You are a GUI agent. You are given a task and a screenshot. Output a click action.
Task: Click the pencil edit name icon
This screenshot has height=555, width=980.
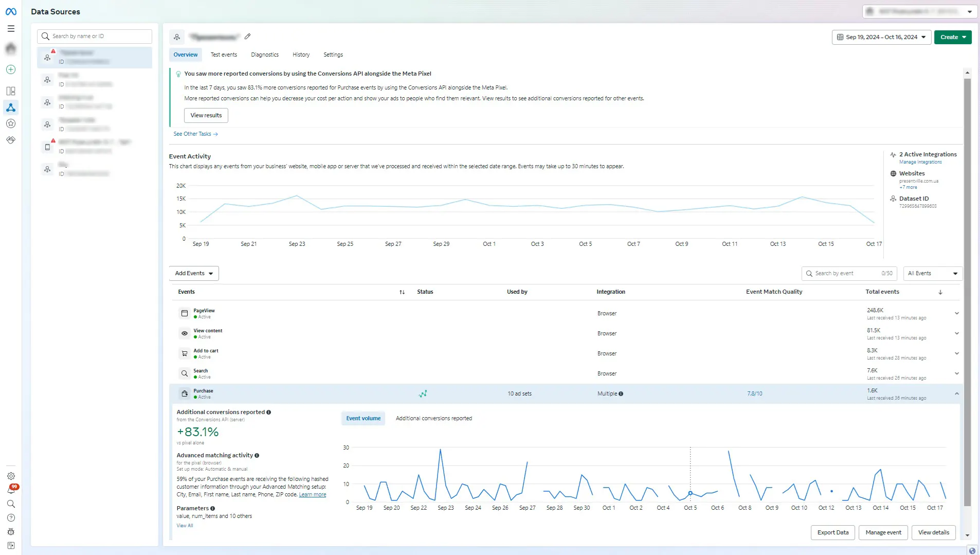click(247, 37)
